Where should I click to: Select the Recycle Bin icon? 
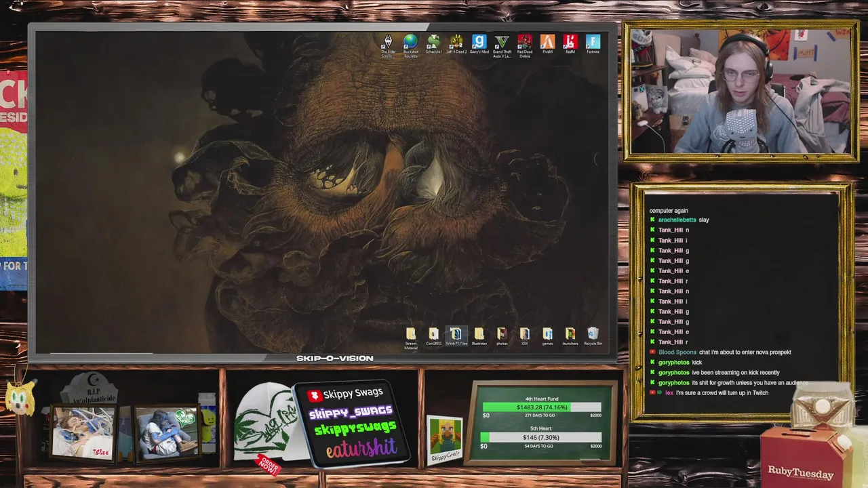click(593, 337)
